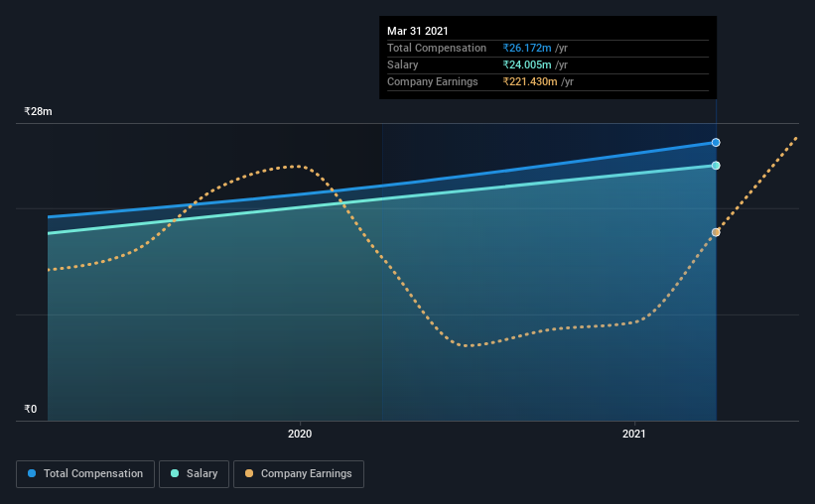
Task: Click the orange Company Earnings data point
Action: click(716, 232)
